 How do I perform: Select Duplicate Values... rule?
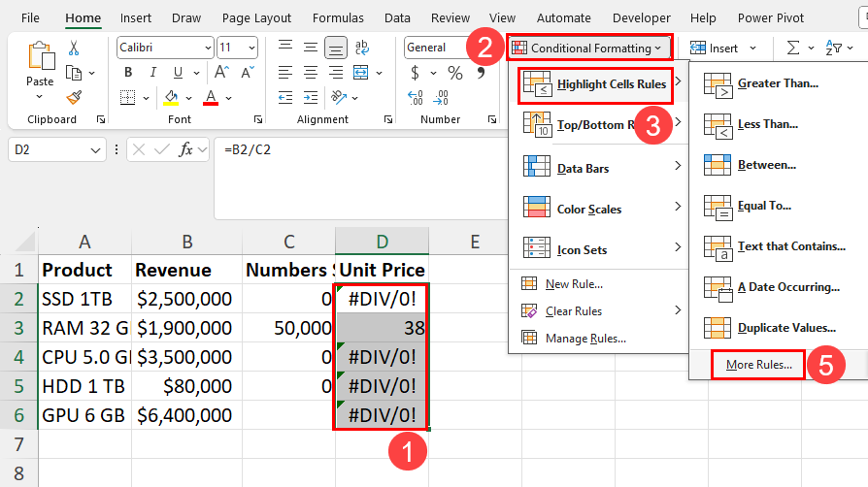(777, 328)
